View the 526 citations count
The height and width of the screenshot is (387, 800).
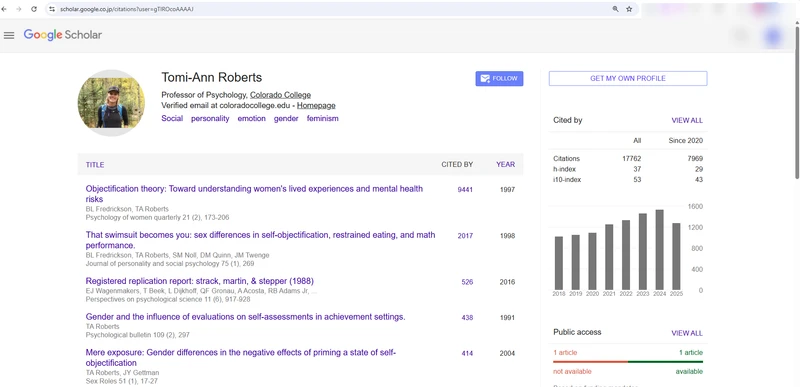tap(467, 282)
